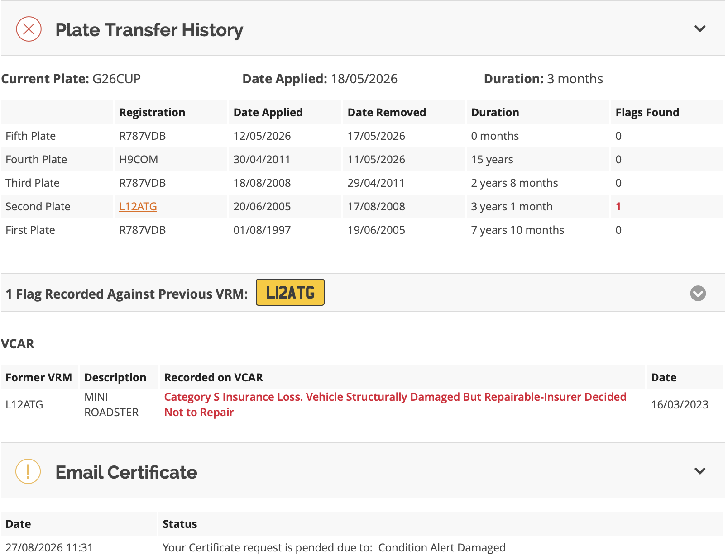Image resolution: width=728 pixels, height=560 pixels.
Task: Click the Registration column header
Action: (152, 113)
